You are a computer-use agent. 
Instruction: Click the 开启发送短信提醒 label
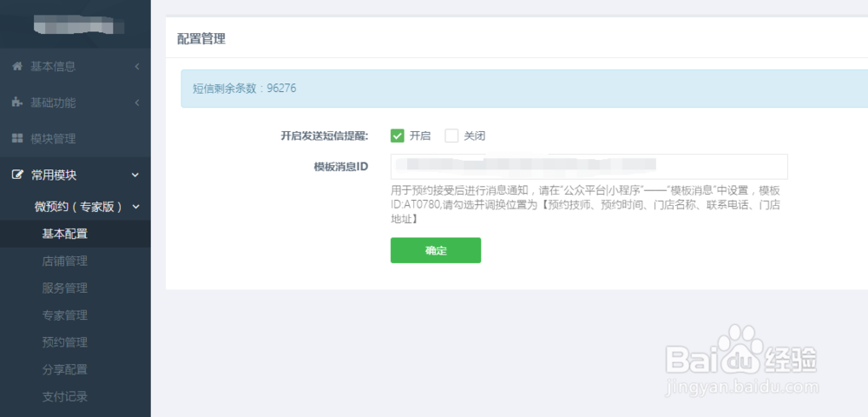(325, 136)
